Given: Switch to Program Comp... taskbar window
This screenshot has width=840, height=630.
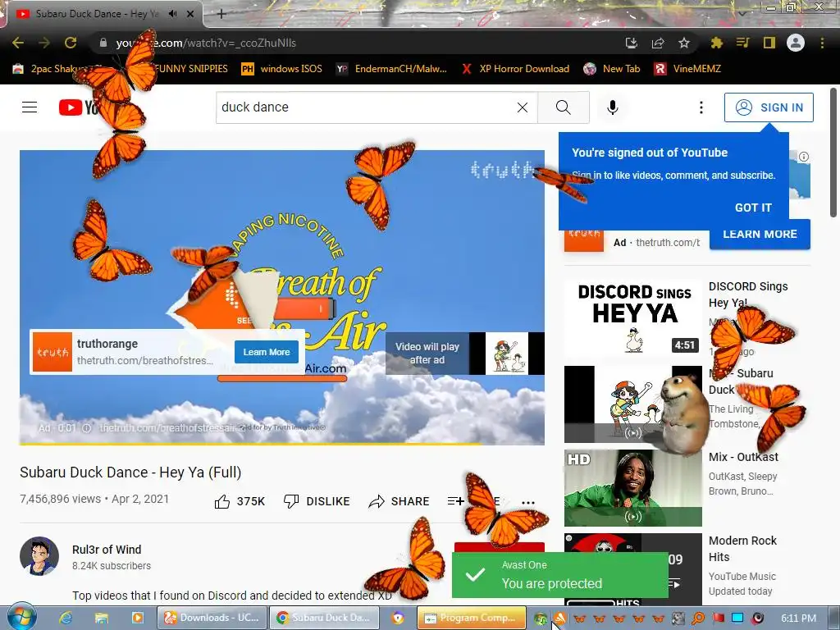Looking at the screenshot, I should pos(472,618).
